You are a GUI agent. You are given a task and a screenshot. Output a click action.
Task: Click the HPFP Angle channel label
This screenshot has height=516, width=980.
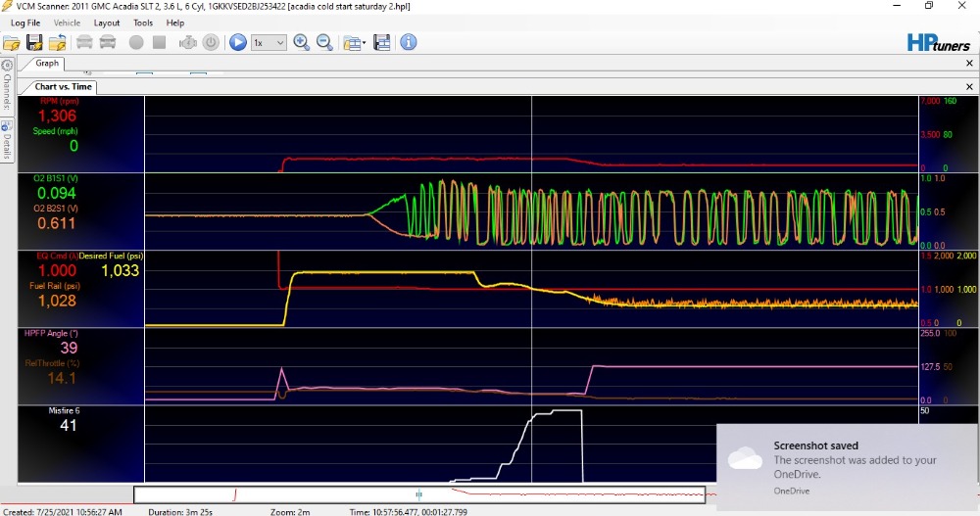click(51, 334)
